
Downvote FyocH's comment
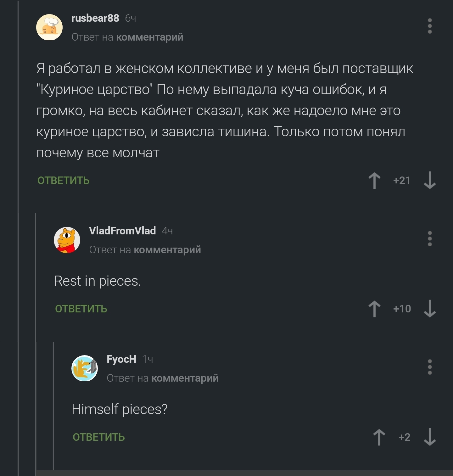tap(429, 437)
